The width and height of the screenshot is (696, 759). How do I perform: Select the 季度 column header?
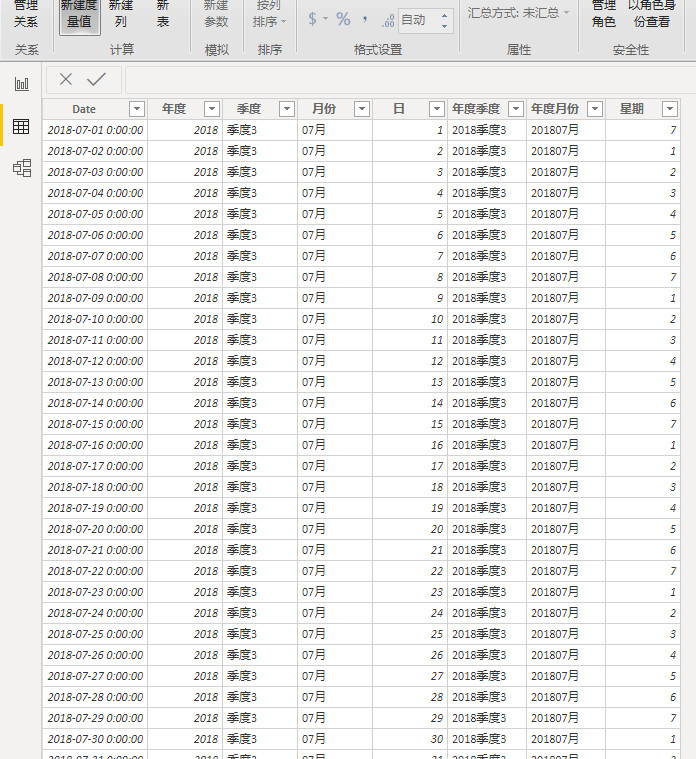(x=249, y=109)
